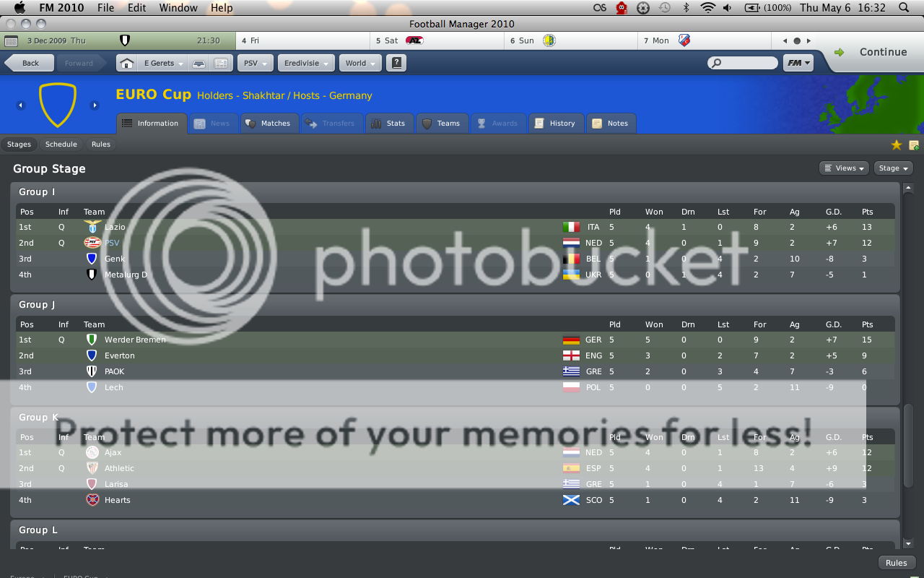Open Werder Bremen team link

click(x=134, y=340)
